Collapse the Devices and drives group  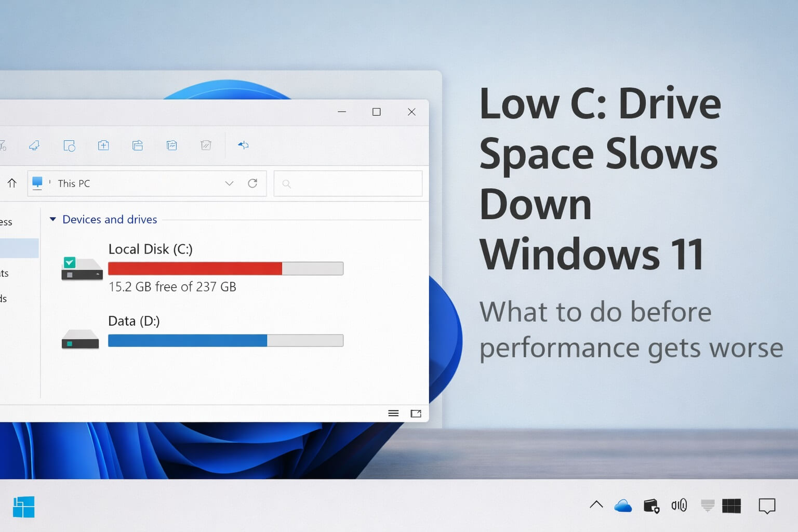tap(52, 219)
